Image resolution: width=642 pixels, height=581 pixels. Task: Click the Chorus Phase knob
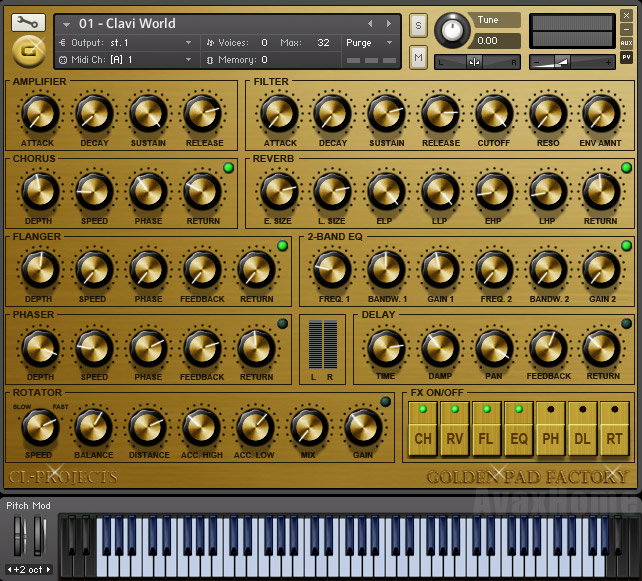click(x=148, y=191)
